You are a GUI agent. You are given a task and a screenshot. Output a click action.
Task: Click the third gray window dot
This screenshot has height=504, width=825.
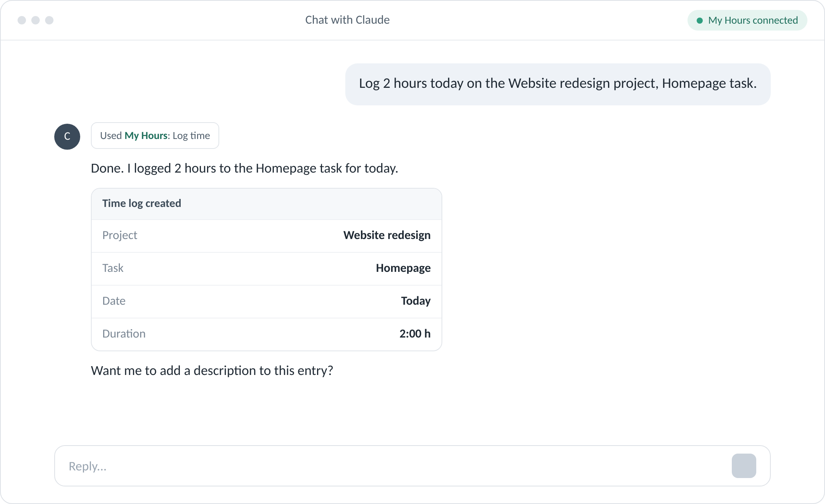click(x=49, y=20)
